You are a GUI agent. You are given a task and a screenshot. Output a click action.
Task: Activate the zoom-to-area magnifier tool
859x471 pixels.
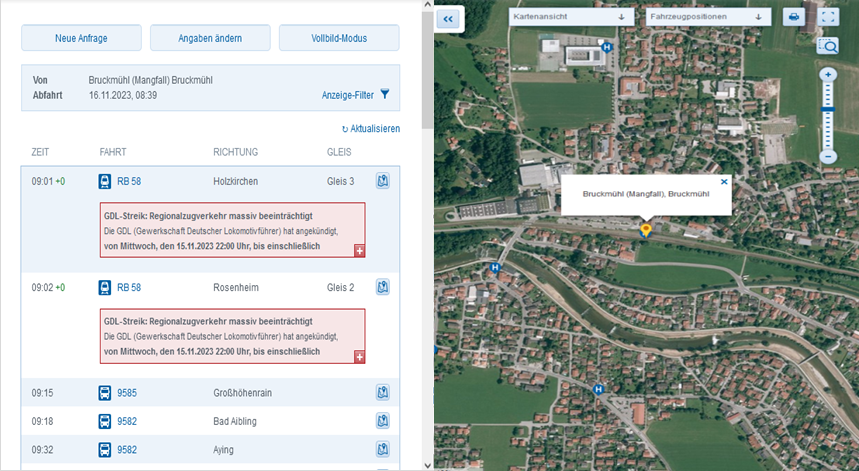click(x=827, y=45)
